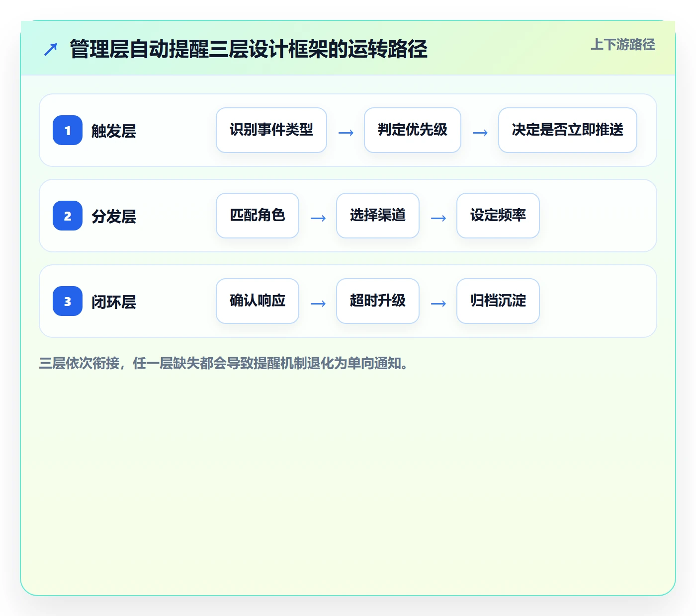
Task: Click the 确认响应 step box
Action: pos(258,301)
